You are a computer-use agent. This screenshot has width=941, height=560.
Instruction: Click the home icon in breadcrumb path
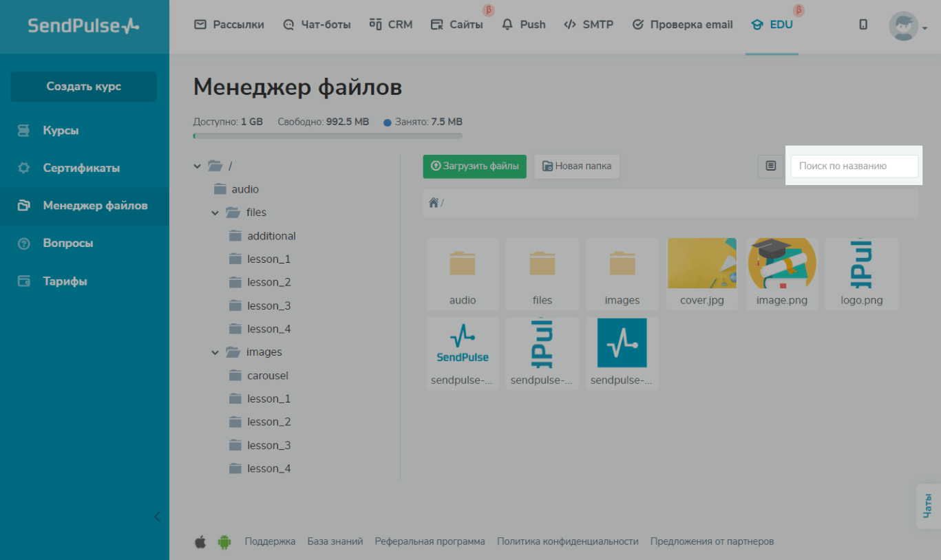tap(434, 203)
